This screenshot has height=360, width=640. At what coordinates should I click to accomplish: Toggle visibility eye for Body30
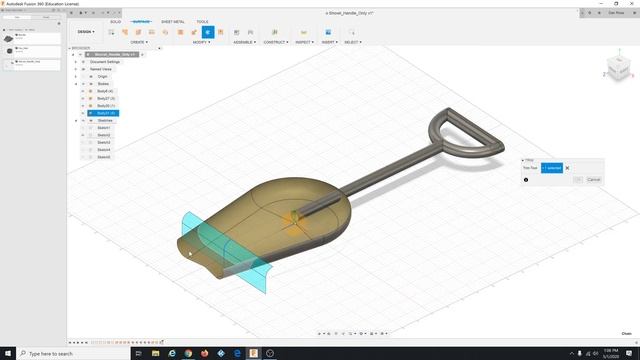pos(83,106)
